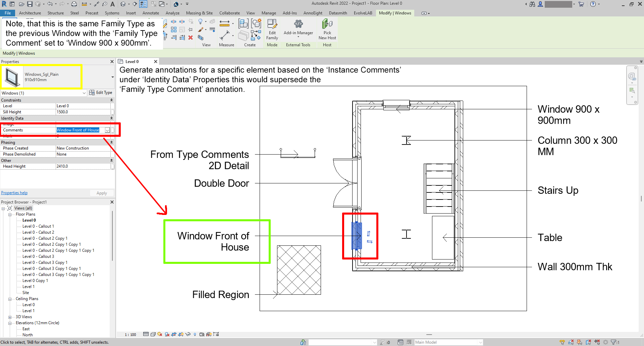
Task: Toggle Select Links in status bar
Action: coord(562,342)
